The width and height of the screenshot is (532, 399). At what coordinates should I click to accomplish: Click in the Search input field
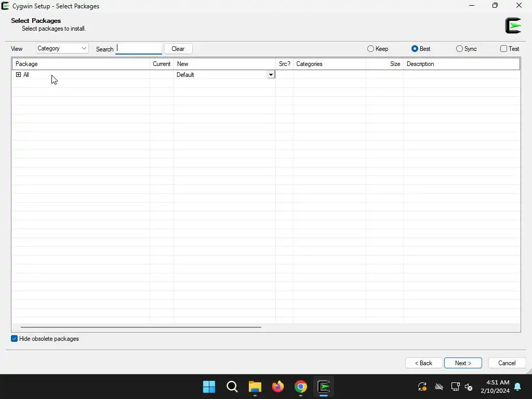(138, 48)
